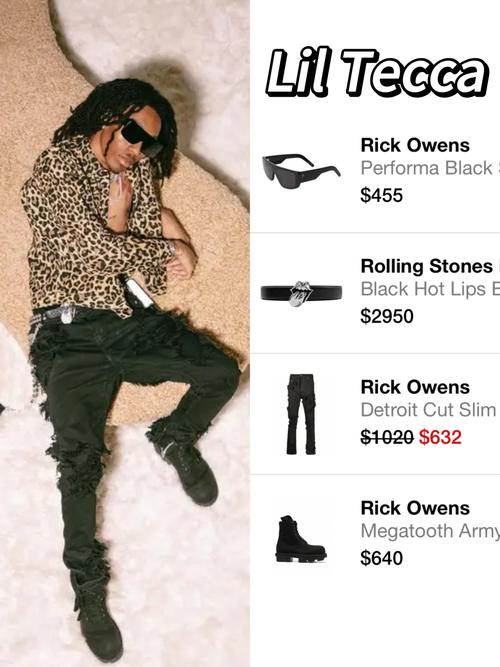Image resolution: width=500 pixels, height=667 pixels.
Task: Open Rick Owens brand above Megatooth Army
Action: 415,508
